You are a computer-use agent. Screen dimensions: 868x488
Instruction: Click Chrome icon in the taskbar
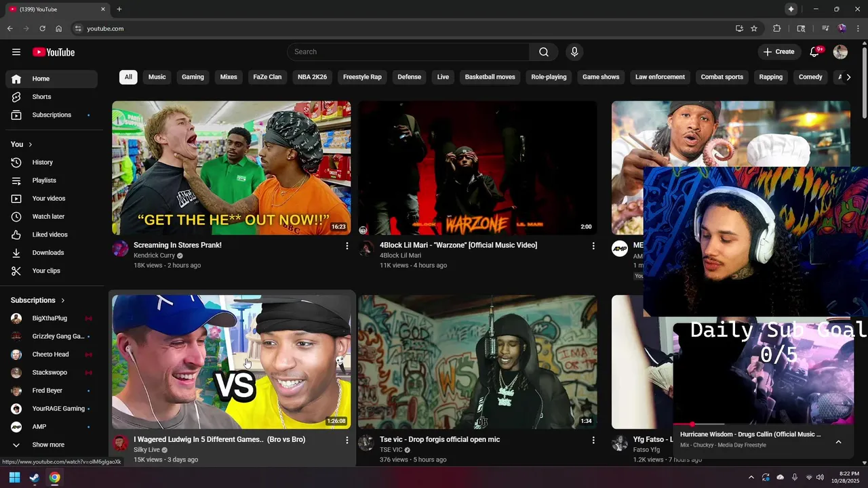point(55,477)
